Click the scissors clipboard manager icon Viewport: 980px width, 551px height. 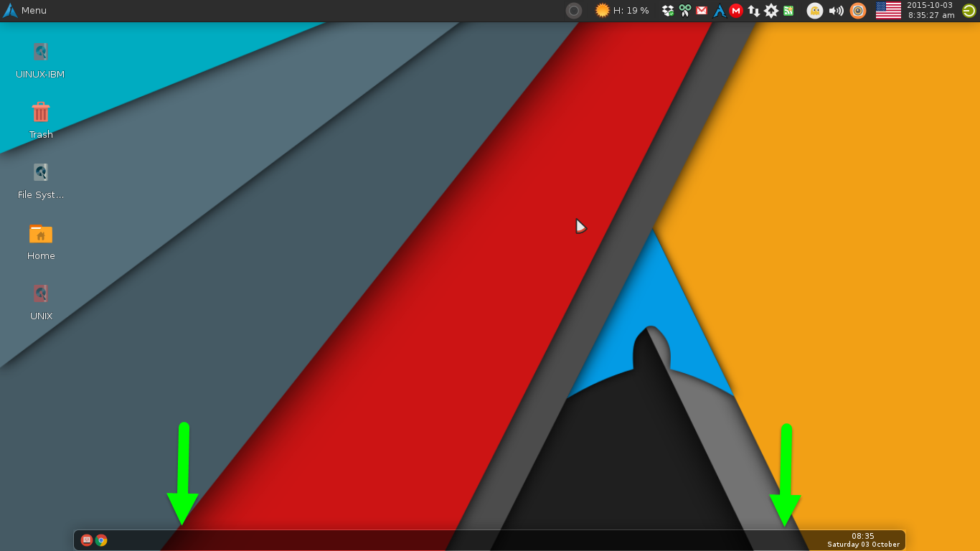tap(684, 10)
